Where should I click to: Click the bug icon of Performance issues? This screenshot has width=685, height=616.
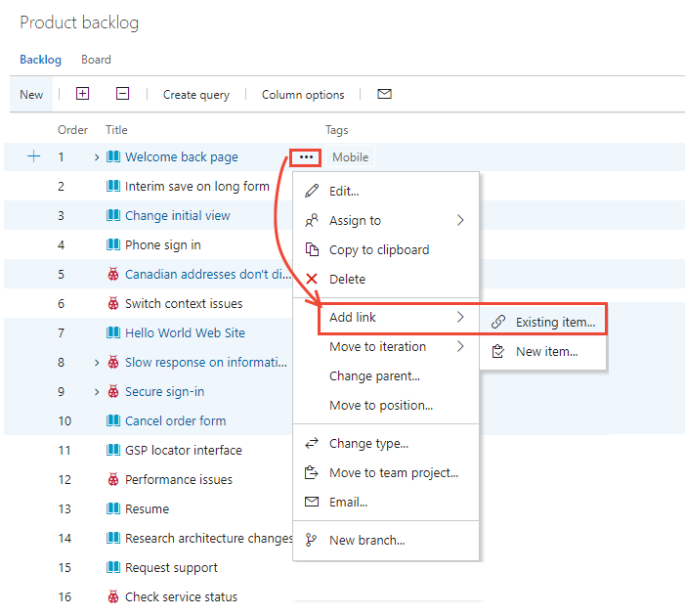click(x=113, y=479)
